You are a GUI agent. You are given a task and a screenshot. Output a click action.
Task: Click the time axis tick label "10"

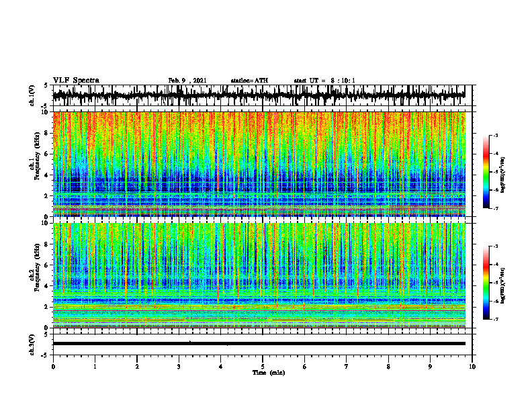pyautogui.click(x=472, y=367)
